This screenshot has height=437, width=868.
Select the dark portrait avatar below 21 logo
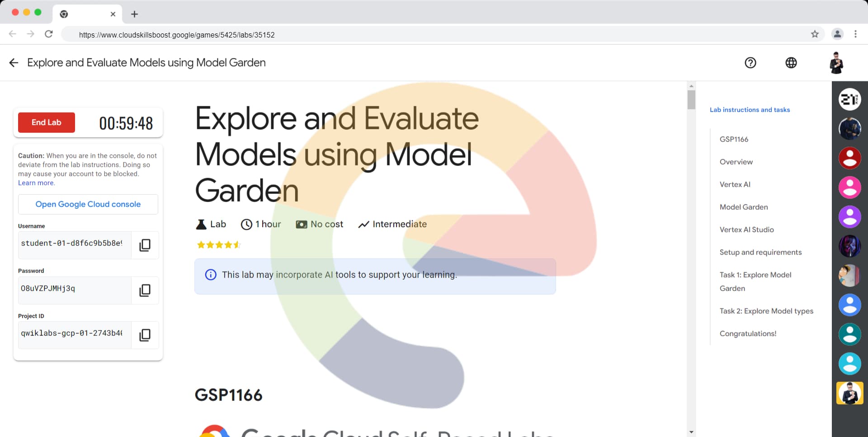pos(850,129)
